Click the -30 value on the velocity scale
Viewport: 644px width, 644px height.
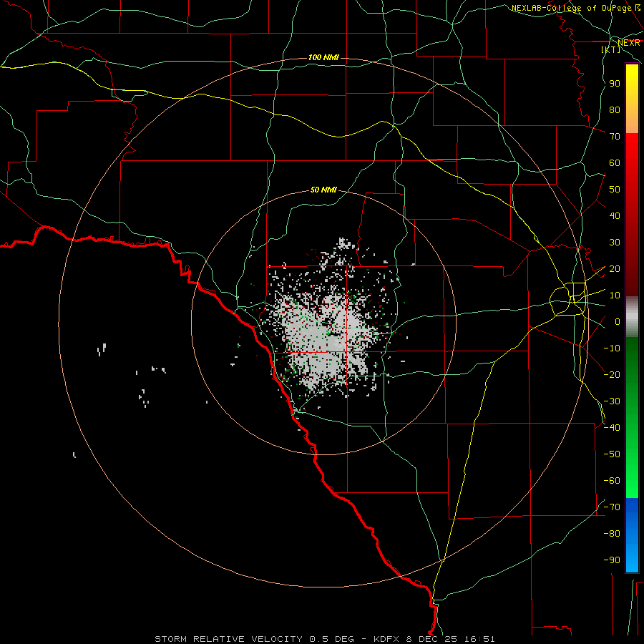pyautogui.click(x=612, y=401)
